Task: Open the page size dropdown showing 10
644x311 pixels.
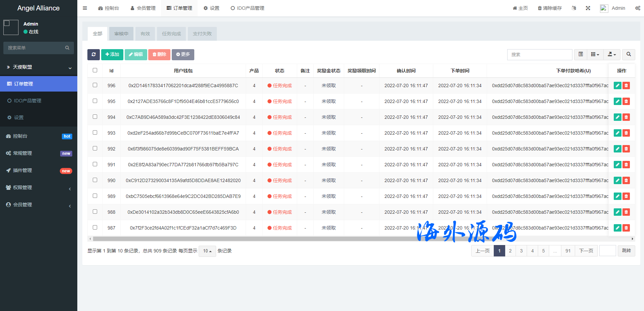Action: tap(207, 251)
